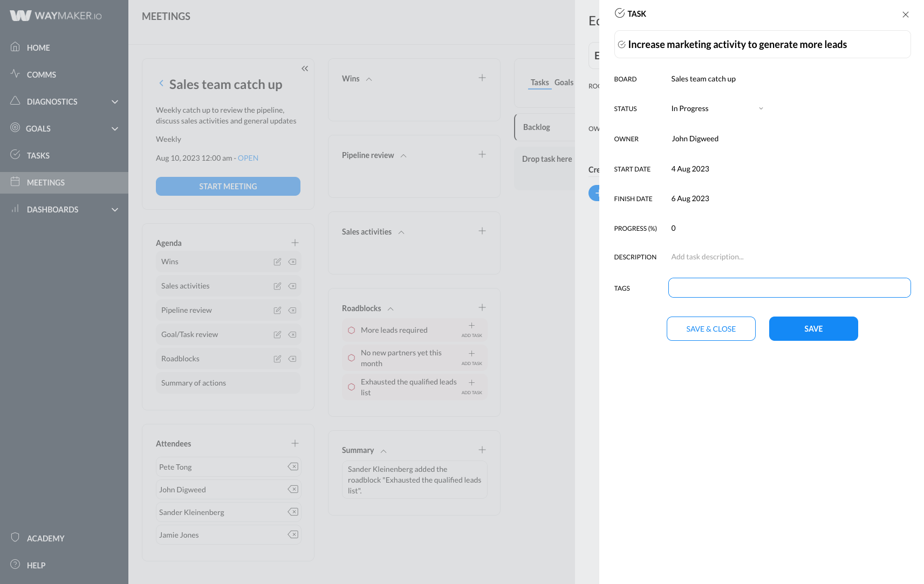Add task for Exhausted the qualified leads roadblock
This screenshot has width=924, height=584.
coord(471,387)
